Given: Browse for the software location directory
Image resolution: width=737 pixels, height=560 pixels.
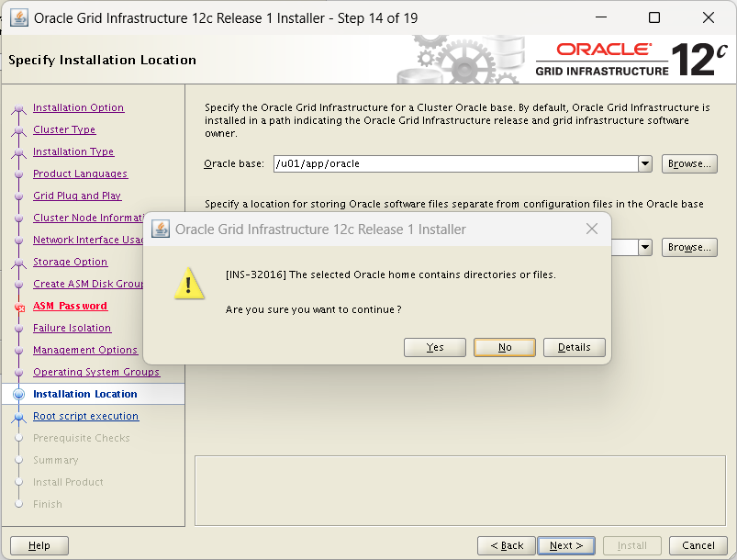Looking at the screenshot, I should tap(689, 247).
